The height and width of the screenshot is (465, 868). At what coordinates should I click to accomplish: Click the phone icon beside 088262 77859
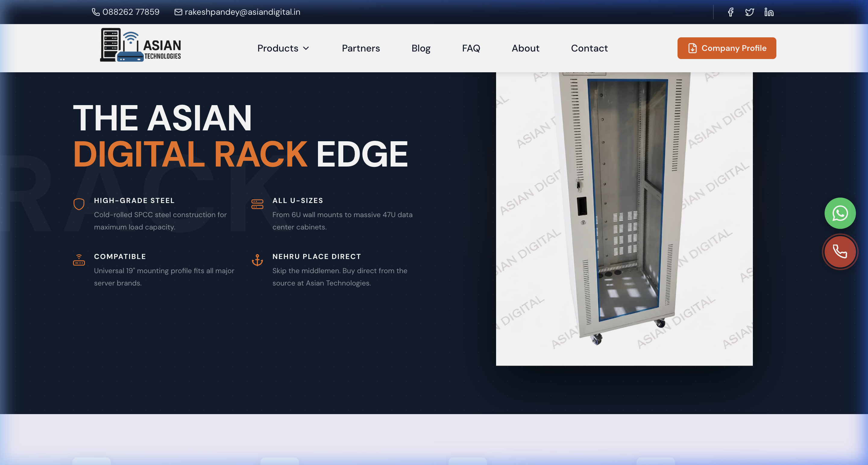point(96,12)
